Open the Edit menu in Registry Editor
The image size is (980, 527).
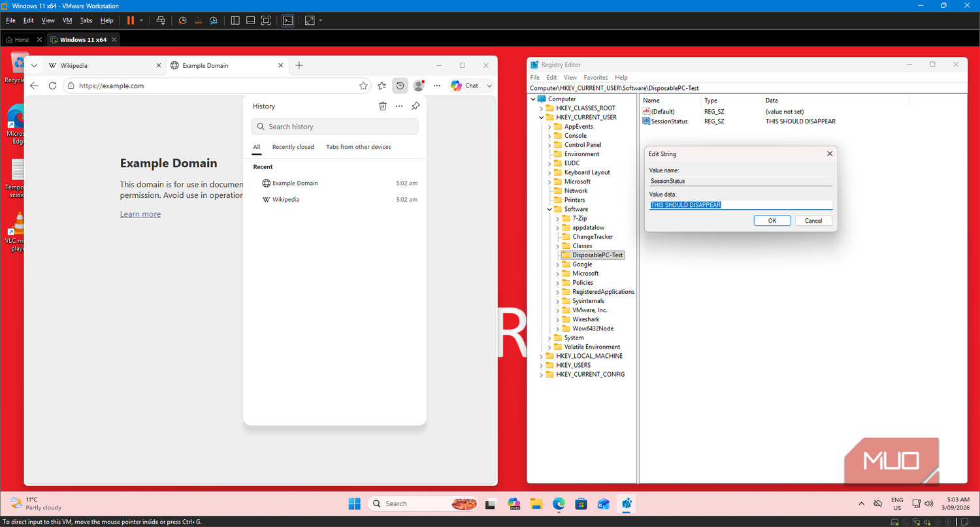(552, 77)
